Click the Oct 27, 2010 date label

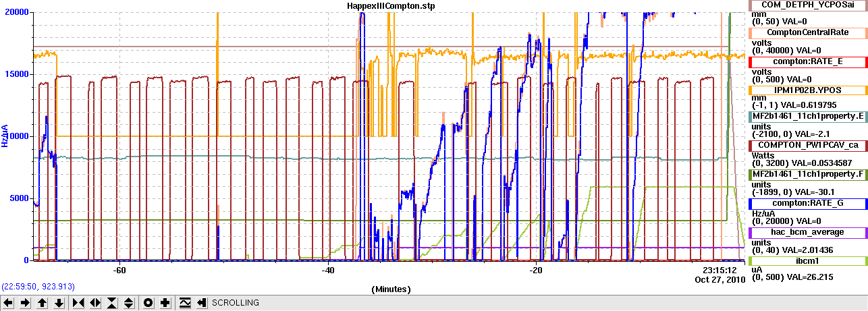click(720, 279)
